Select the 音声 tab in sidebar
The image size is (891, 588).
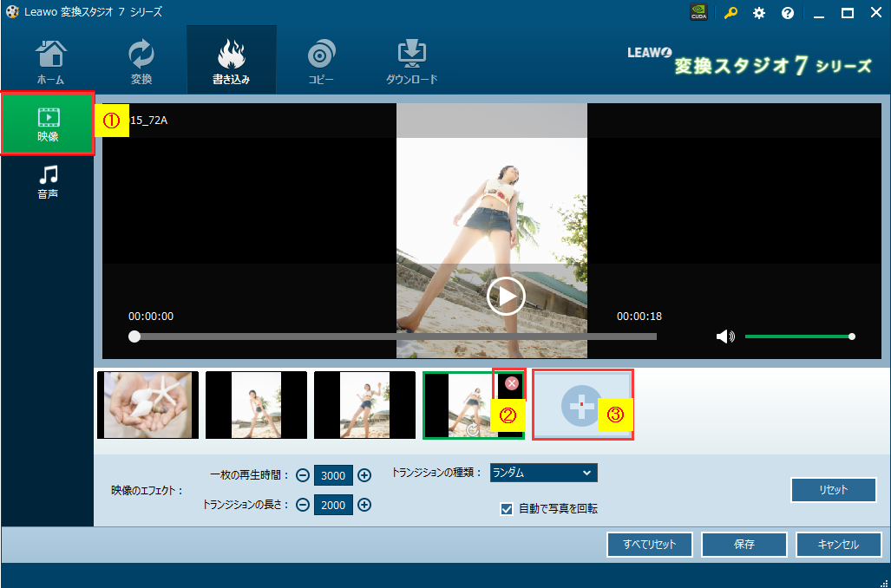tap(48, 182)
